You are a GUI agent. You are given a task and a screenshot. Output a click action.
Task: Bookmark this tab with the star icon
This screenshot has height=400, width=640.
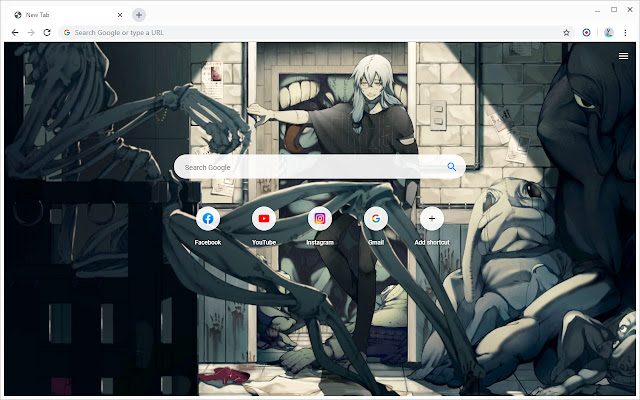(x=566, y=33)
